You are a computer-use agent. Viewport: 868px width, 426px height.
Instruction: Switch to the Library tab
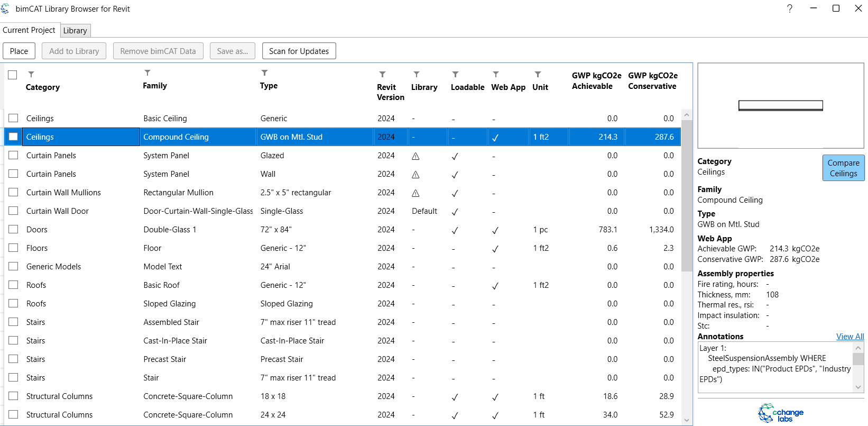(x=75, y=31)
